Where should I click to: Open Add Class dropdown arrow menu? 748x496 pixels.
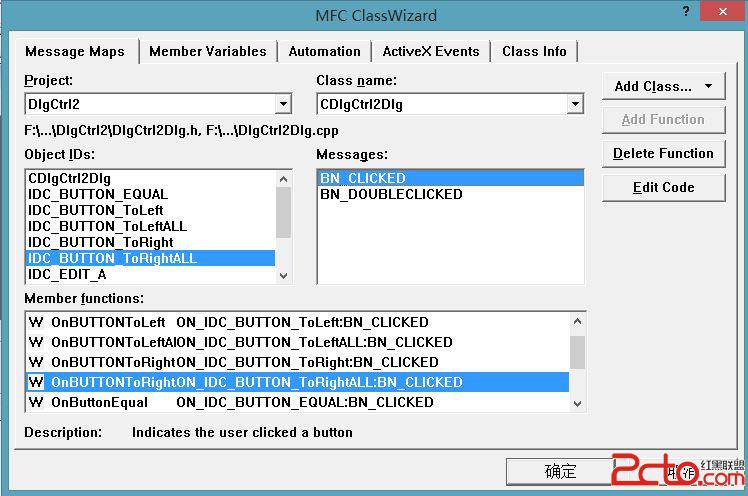(x=709, y=86)
